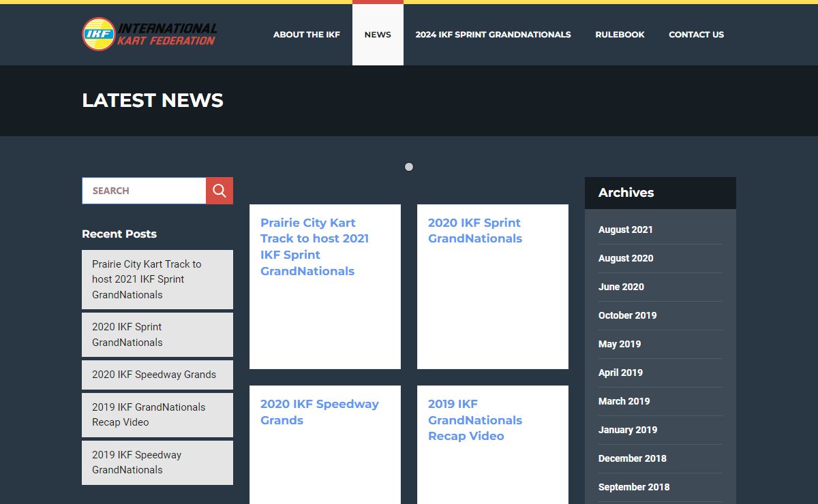View the August 2021 archive

626,230
